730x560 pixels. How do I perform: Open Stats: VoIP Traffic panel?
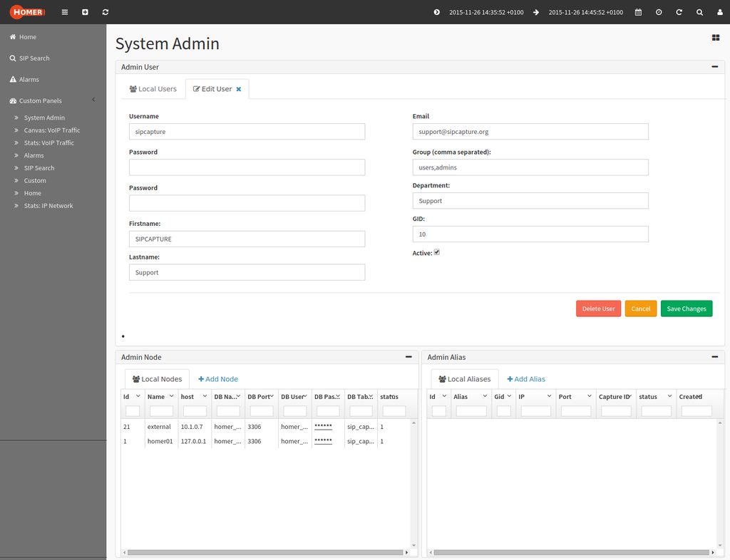(x=49, y=142)
